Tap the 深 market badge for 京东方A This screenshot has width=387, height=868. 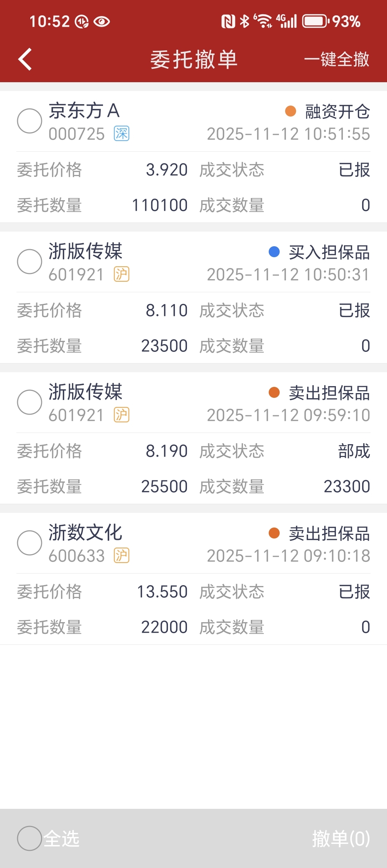(121, 134)
